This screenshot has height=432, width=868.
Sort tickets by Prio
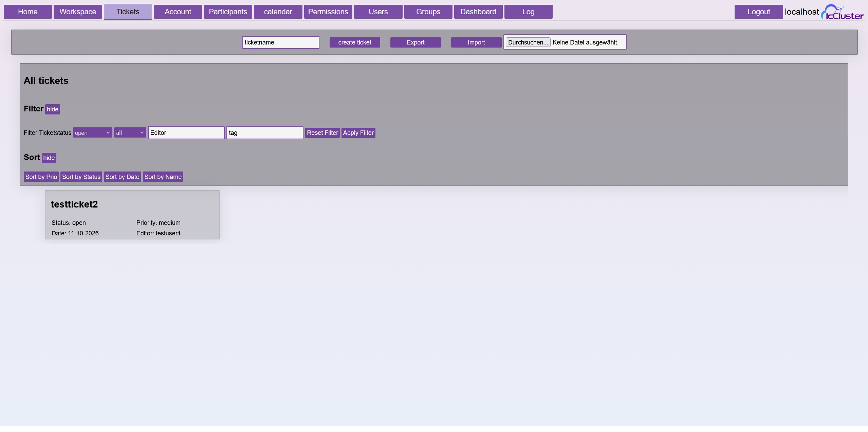[41, 177]
